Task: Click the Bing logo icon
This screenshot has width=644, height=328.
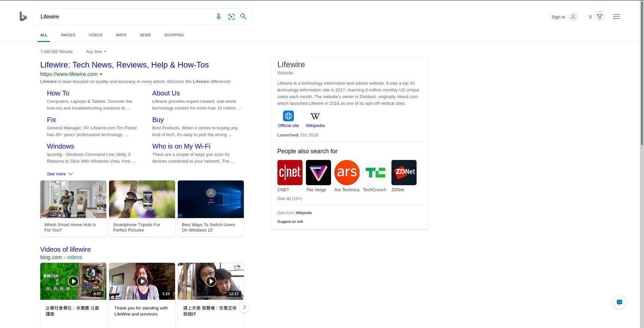Action: (23, 17)
